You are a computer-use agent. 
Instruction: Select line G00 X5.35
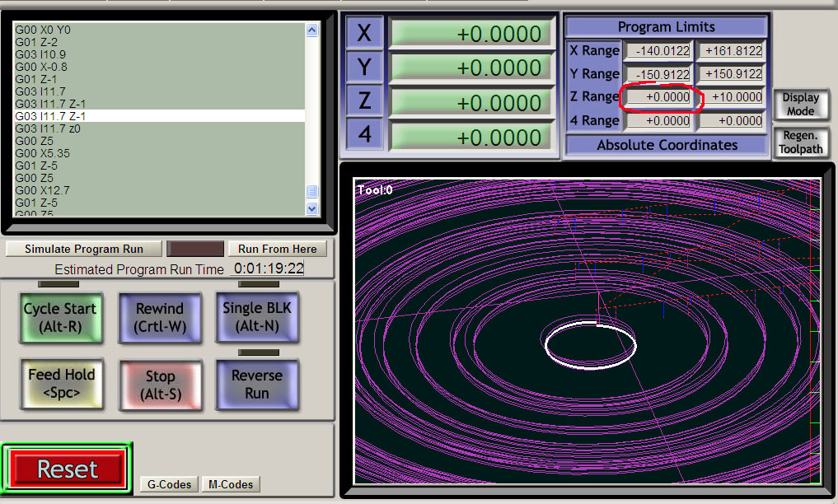point(42,153)
